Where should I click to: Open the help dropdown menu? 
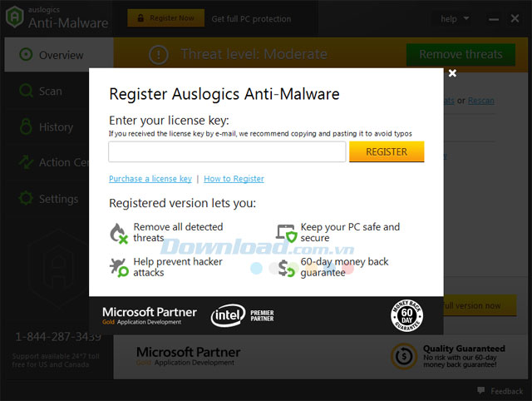point(455,19)
